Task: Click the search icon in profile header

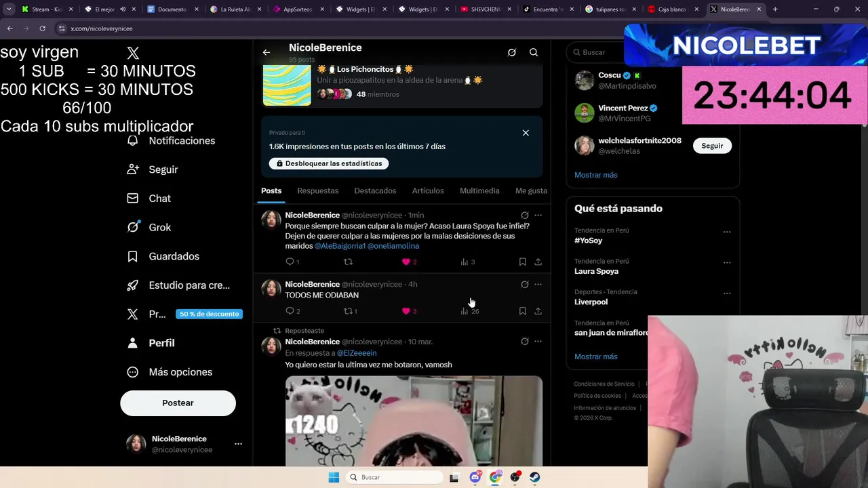Action: click(x=534, y=52)
